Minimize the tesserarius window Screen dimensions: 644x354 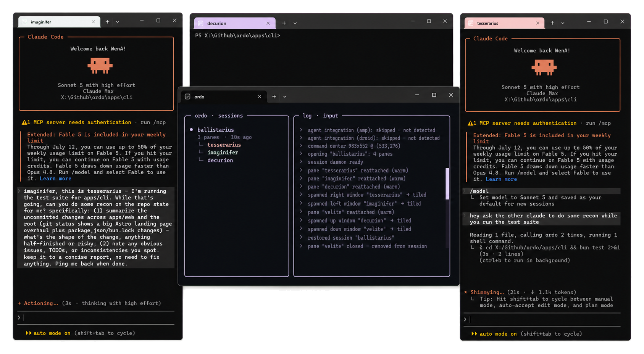coord(589,22)
